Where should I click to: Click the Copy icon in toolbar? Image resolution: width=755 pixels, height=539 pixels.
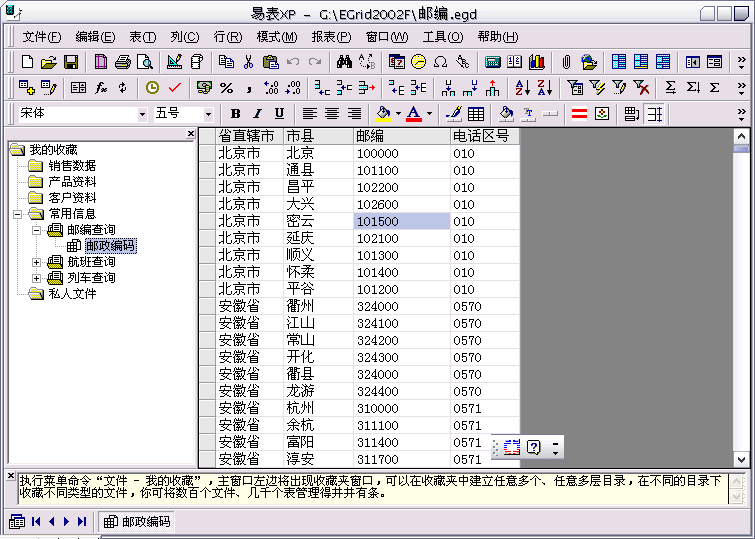pos(226,62)
